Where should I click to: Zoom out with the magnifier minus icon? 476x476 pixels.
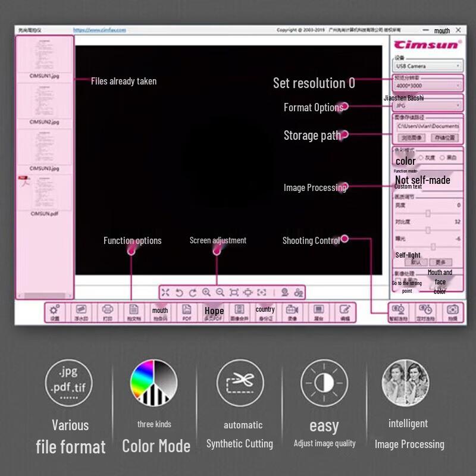coord(220,292)
